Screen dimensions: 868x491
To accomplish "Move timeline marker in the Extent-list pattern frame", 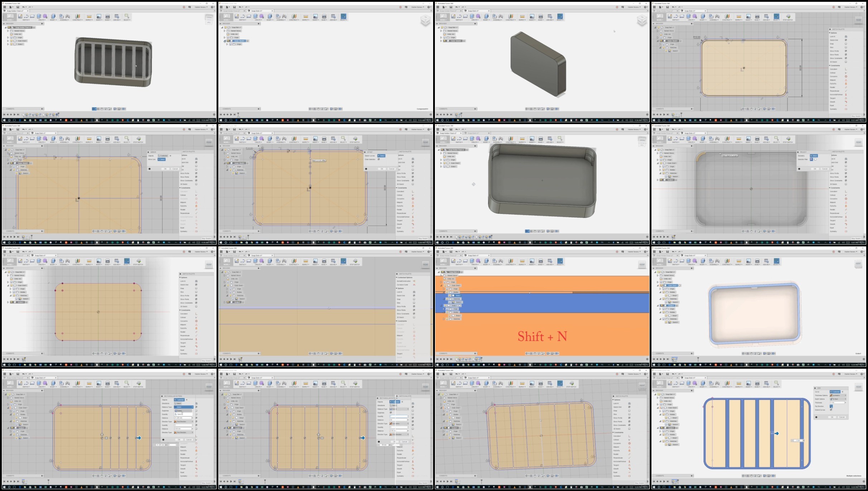I will (x=48, y=481).
